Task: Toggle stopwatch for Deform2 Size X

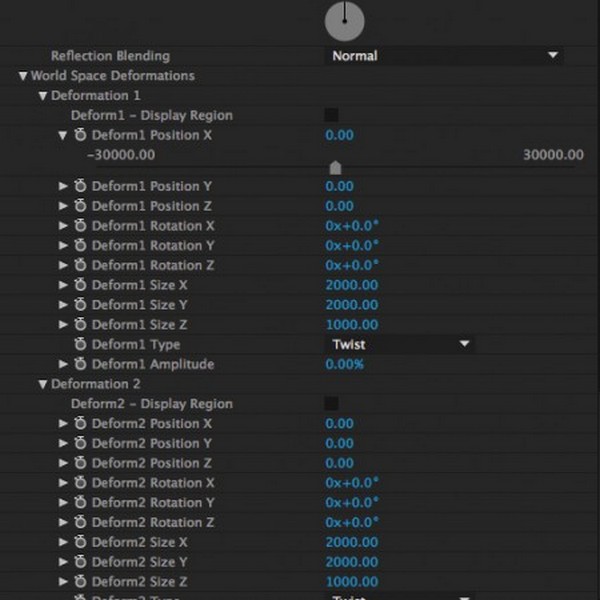Action: [x=80, y=542]
